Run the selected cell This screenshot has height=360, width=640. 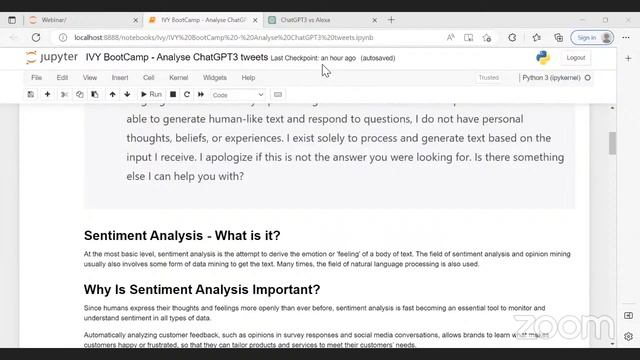coord(151,94)
